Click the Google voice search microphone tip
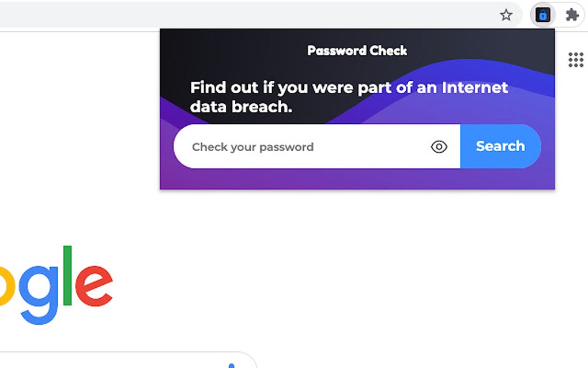The width and height of the screenshot is (588, 368). pos(231,365)
